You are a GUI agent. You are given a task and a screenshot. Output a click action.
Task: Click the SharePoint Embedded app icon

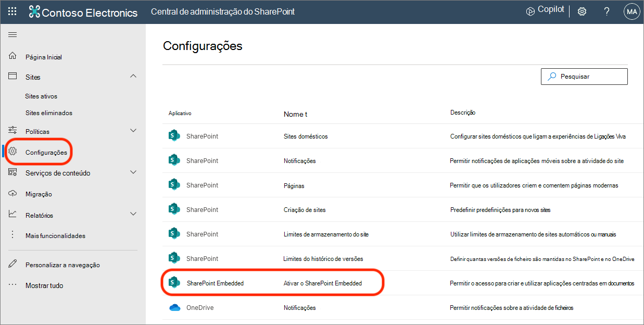coord(174,282)
